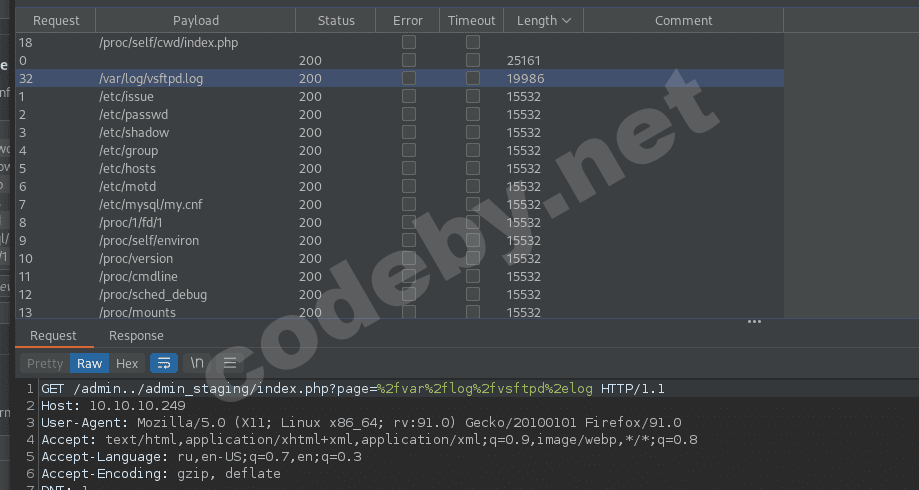Select the Hex view mode

127,363
